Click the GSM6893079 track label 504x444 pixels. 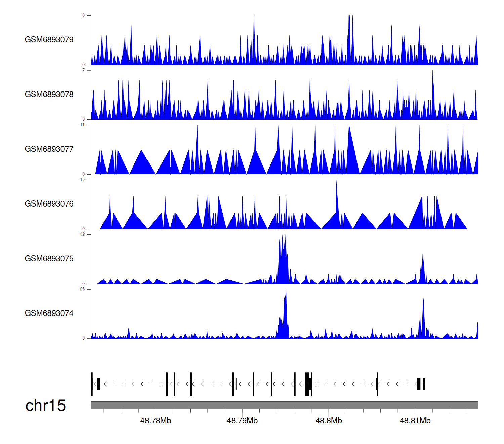tap(49, 40)
